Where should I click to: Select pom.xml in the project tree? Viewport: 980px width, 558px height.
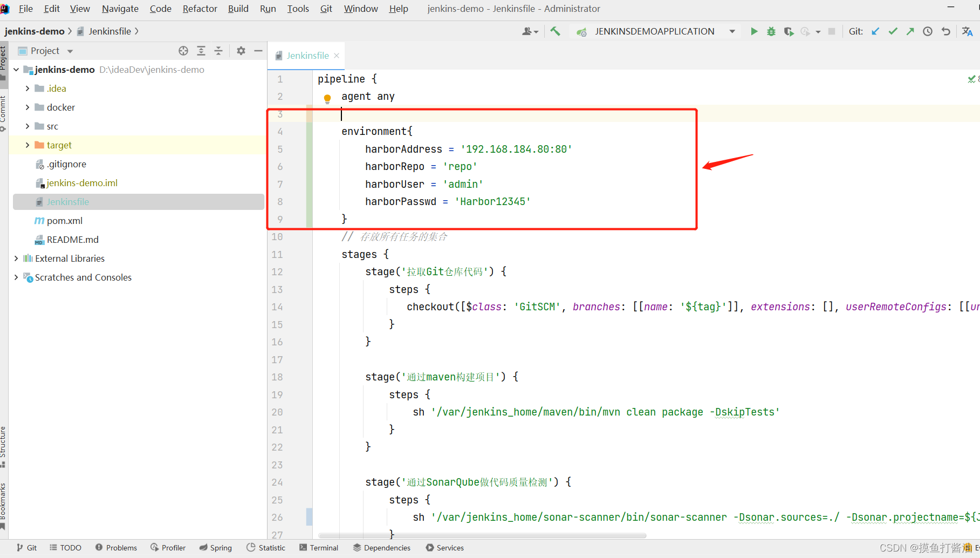pyautogui.click(x=64, y=221)
